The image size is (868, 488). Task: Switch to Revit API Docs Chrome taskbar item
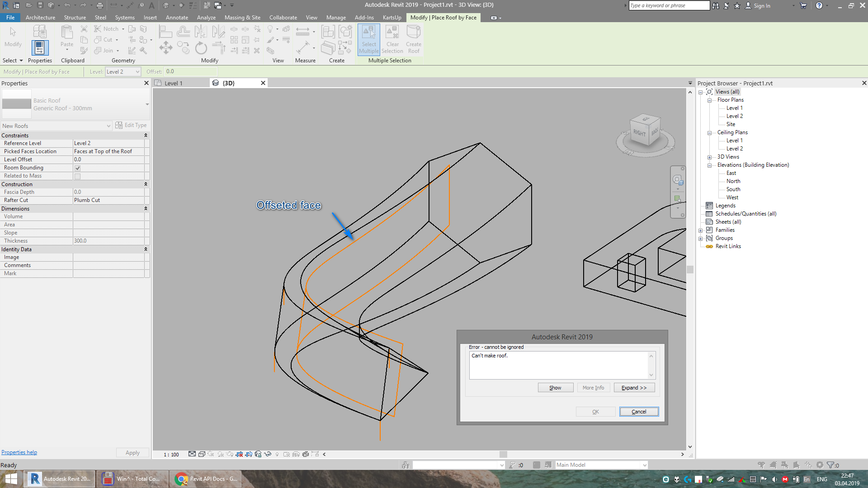[x=206, y=479]
